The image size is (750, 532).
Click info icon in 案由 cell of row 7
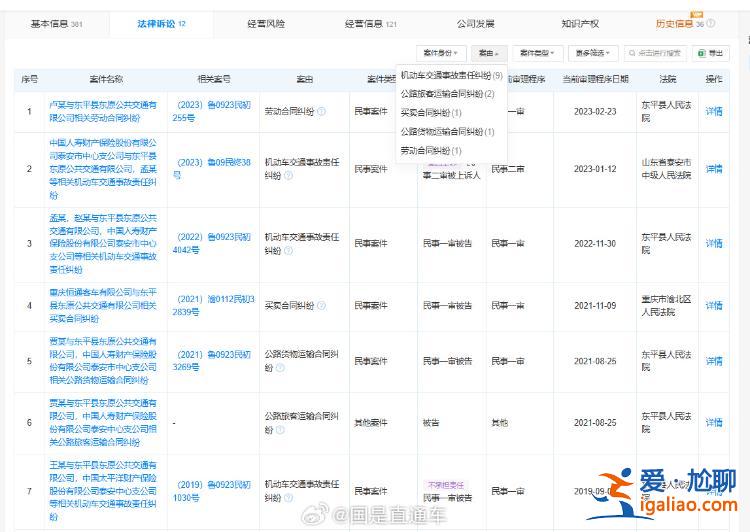point(288,498)
